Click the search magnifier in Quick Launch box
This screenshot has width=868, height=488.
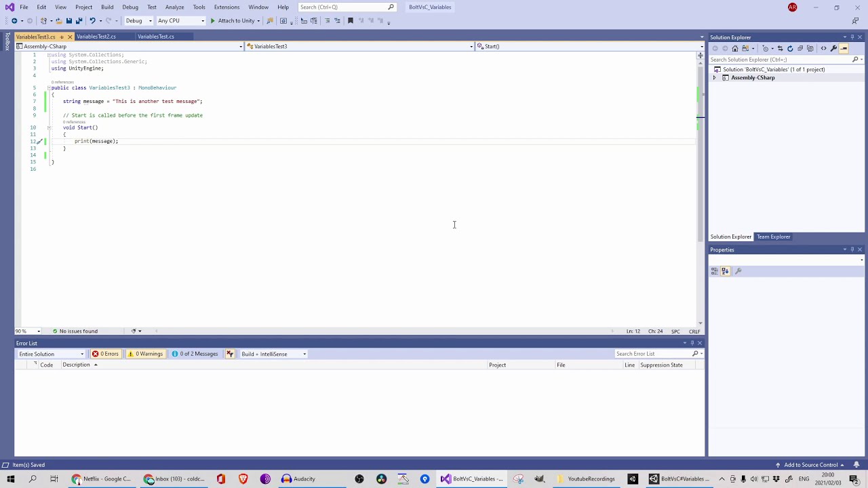point(391,7)
